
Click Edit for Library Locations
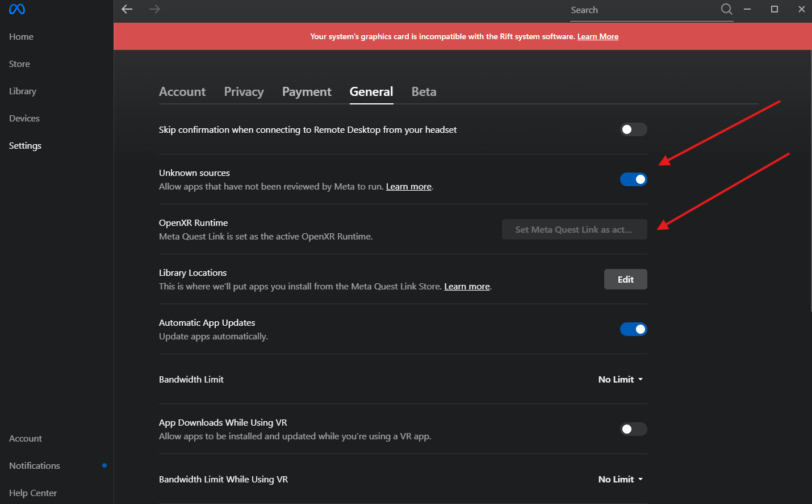tap(625, 279)
